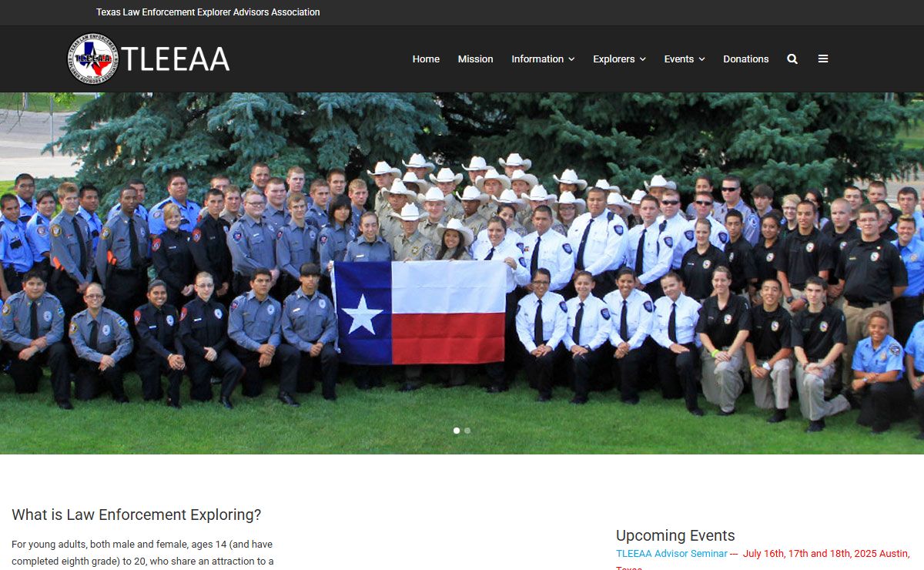
Task: Click the Texas Law Enforcement Explorer Advisors Association tagline
Action: 208,12
